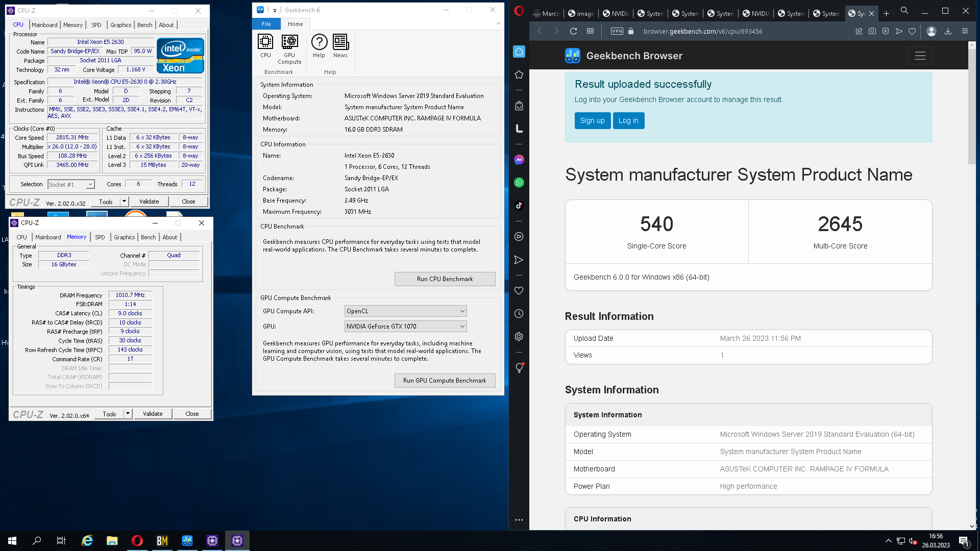Screen dimensions: 980x551
Task: Open Opera settings gear in sidebar
Action: pos(519,337)
